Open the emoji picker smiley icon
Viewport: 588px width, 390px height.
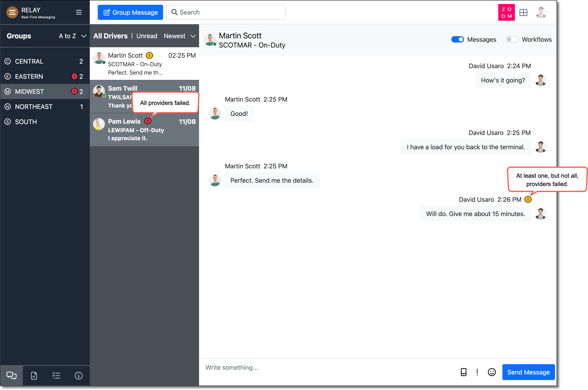point(492,372)
